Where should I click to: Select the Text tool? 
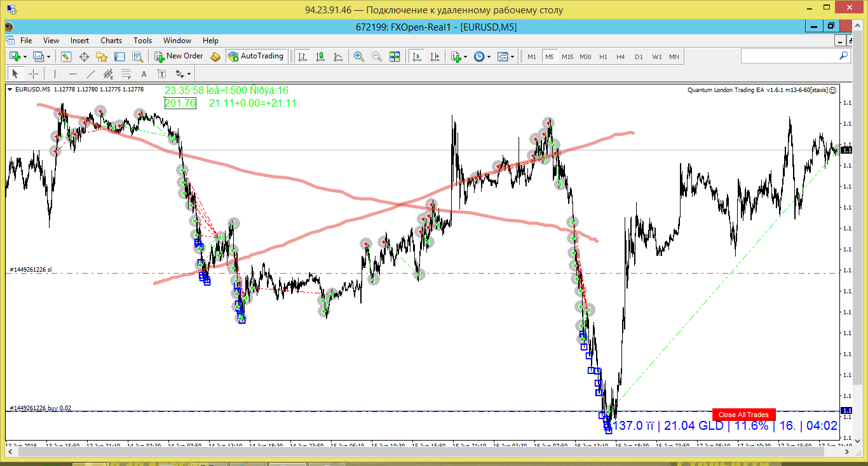144,74
